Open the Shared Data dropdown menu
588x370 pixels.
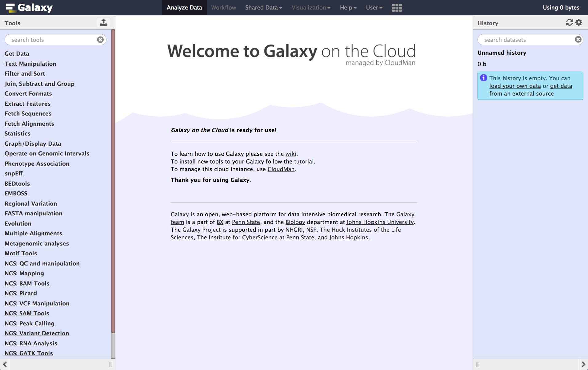pyautogui.click(x=264, y=8)
